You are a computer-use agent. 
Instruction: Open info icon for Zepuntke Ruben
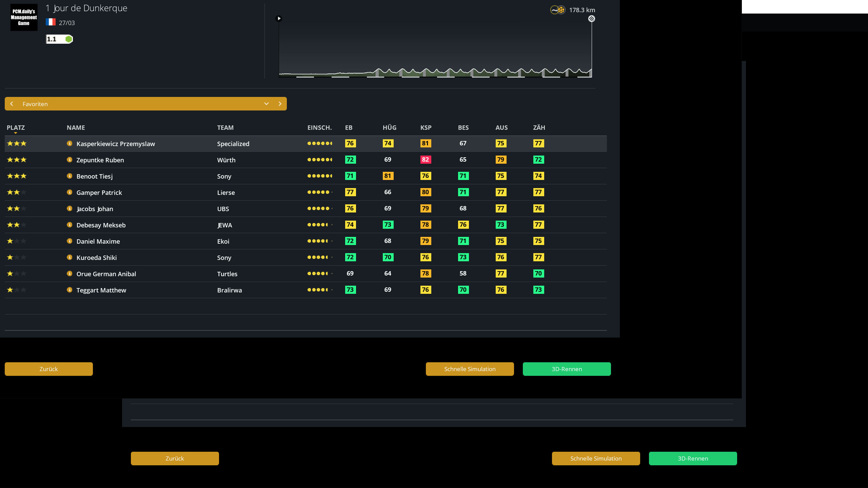70,160
